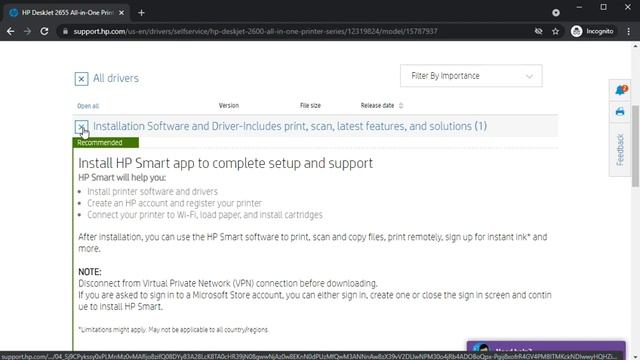Click the browser forward arrow
640x360 pixels.
(x=27, y=31)
